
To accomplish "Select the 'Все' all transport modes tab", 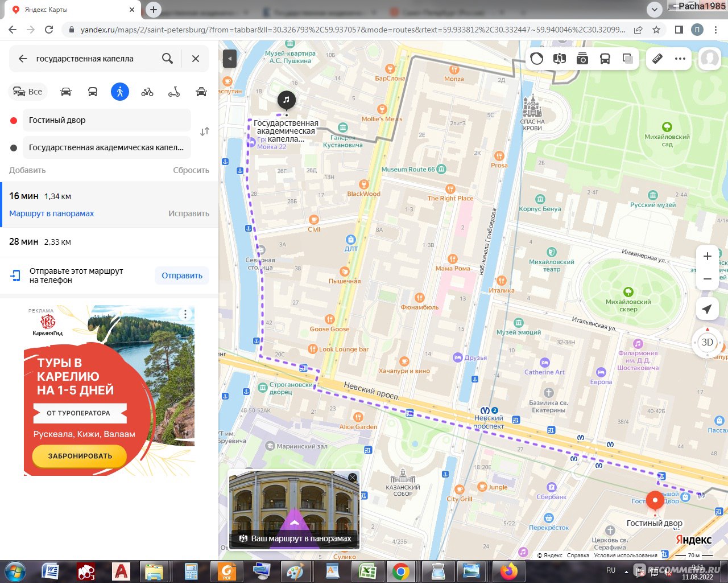I will pyautogui.click(x=28, y=92).
